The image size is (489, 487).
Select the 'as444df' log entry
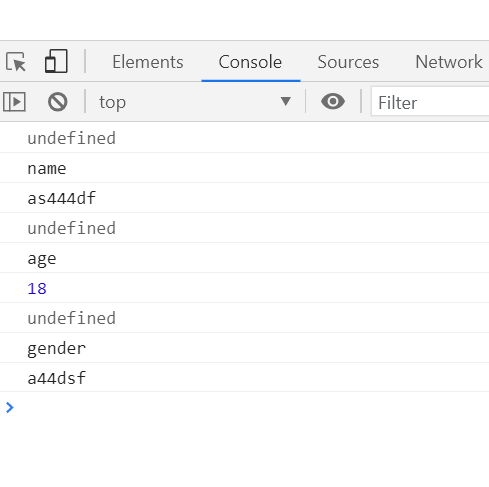click(x=62, y=198)
